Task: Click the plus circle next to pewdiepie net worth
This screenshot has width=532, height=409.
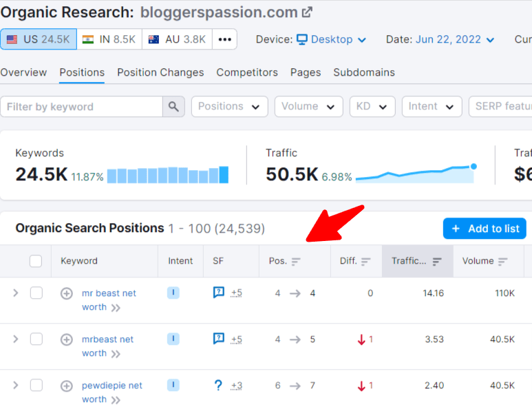Action: 67,386
